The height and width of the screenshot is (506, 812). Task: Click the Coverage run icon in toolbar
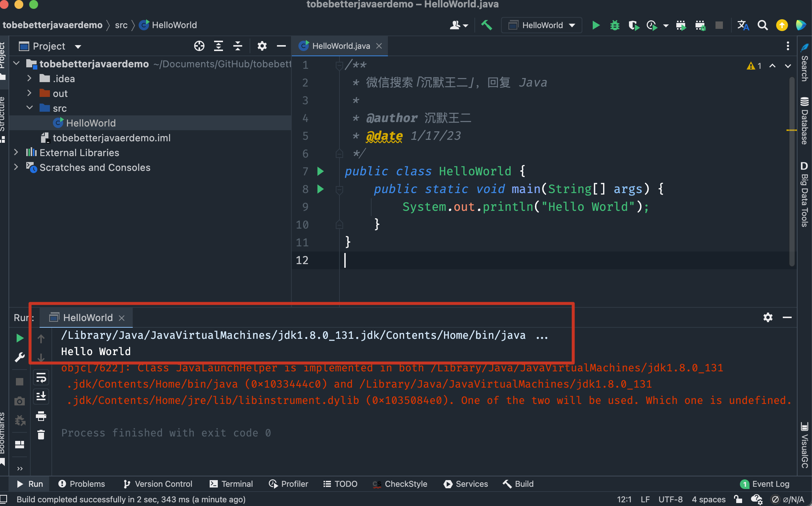[634, 24]
